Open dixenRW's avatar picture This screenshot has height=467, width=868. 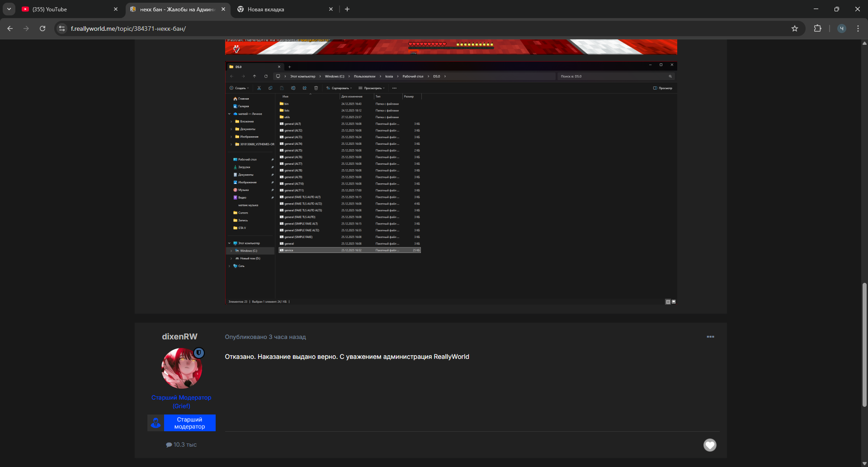click(182, 368)
